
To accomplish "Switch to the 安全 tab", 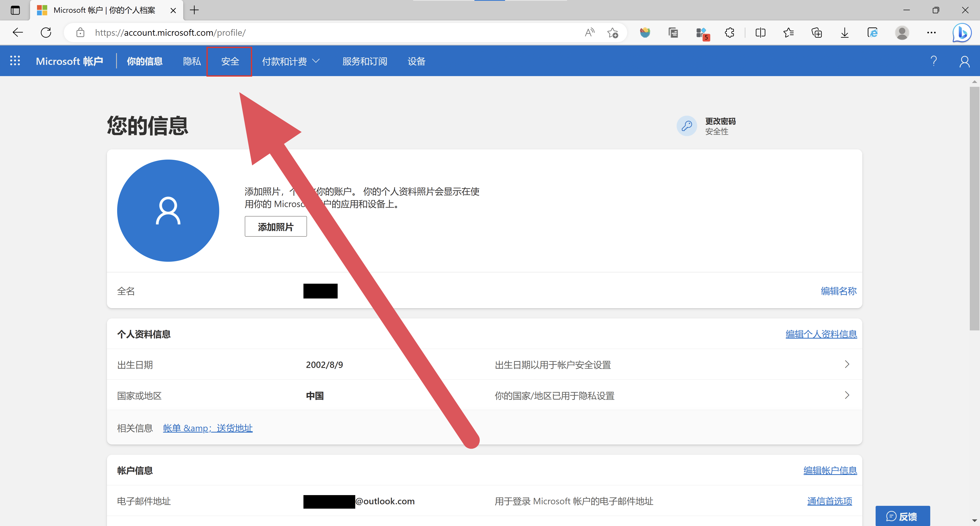I will point(230,61).
